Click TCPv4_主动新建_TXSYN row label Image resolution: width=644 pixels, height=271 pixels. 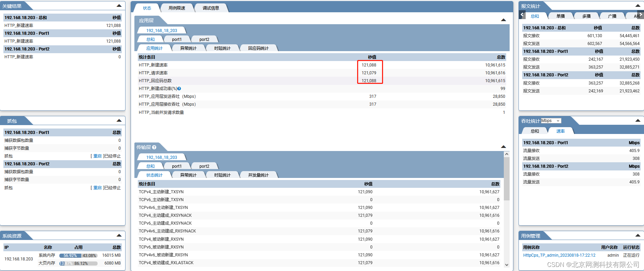[x=161, y=192]
